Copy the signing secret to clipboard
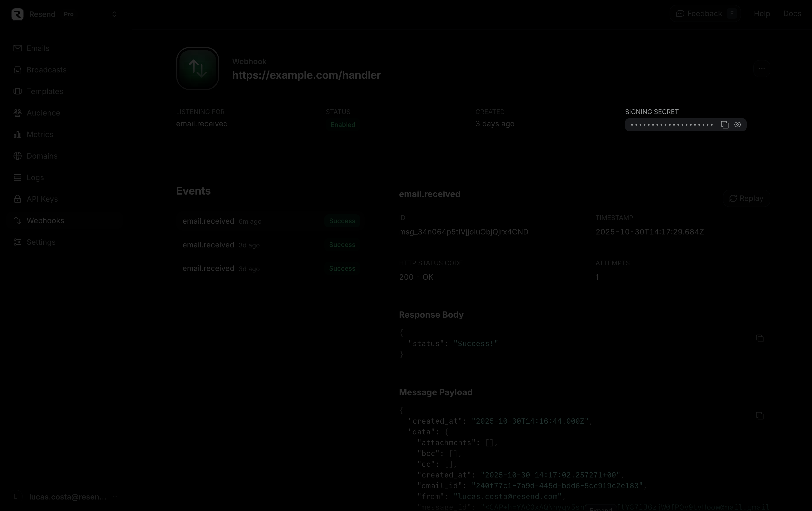The width and height of the screenshot is (812, 511). pyautogui.click(x=724, y=125)
